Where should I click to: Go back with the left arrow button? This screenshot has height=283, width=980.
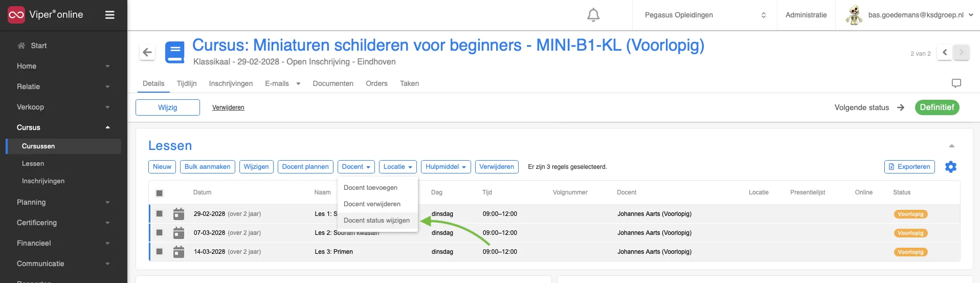[x=147, y=52]
